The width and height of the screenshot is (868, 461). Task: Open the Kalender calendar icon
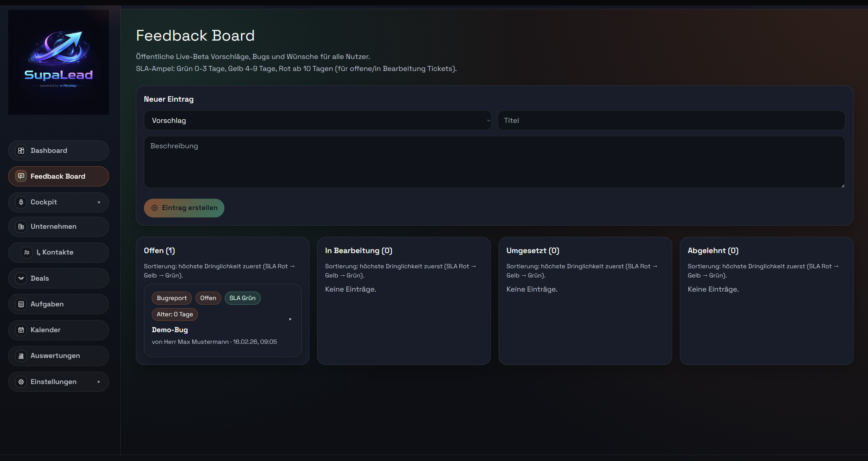21,330
